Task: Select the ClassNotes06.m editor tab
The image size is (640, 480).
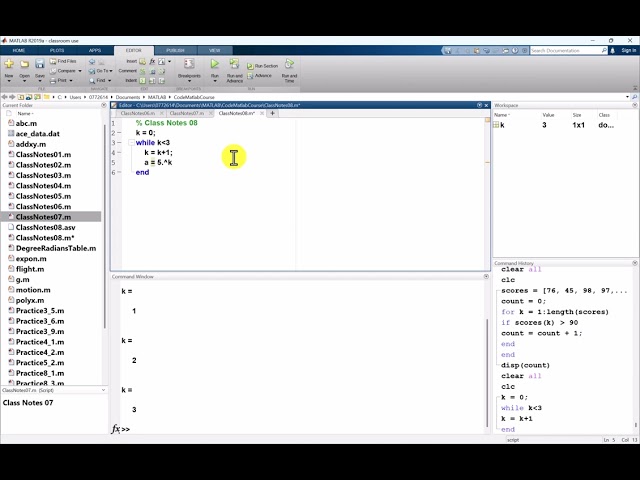Action: pos(138,113)
